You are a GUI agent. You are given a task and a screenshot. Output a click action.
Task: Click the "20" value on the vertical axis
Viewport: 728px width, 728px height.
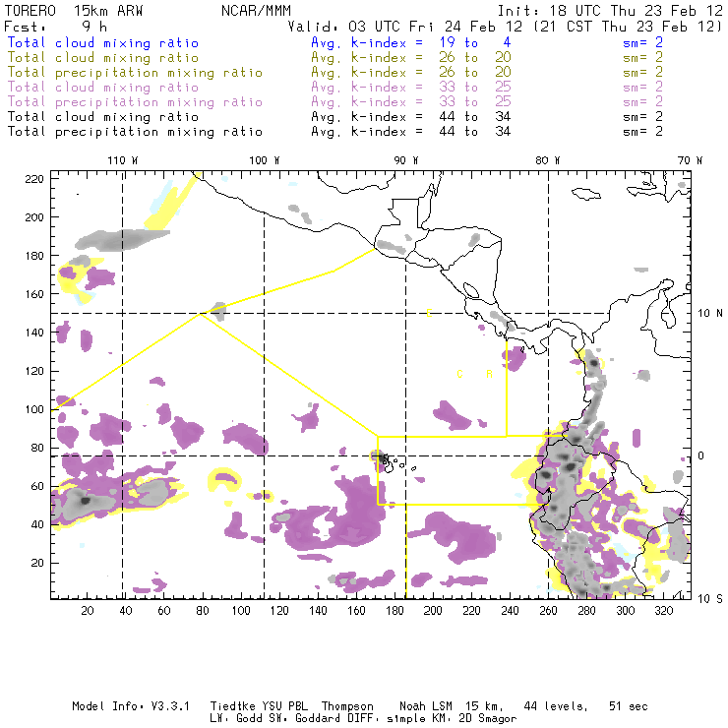[37, 563]
